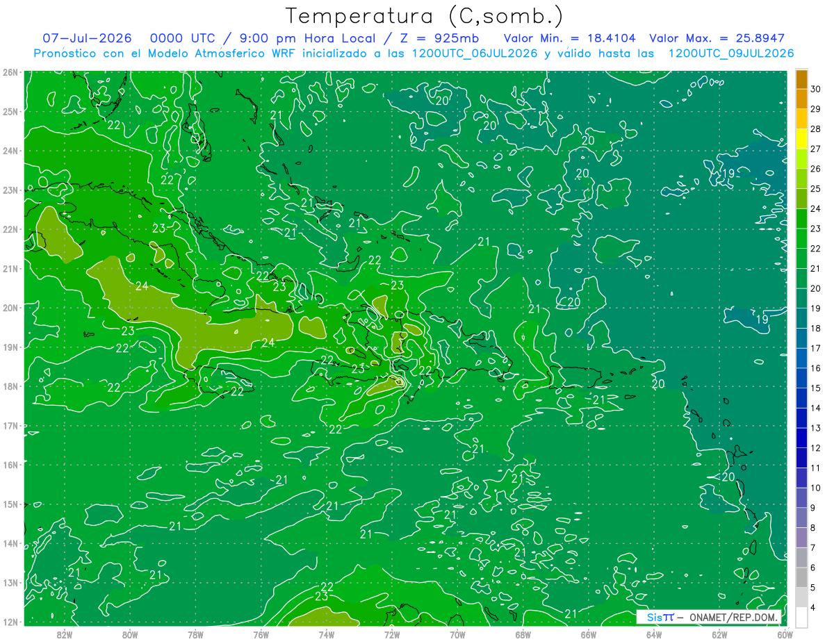Select the pressure level 'Z = 925mb'
The width and height of the screenshot is (834, 644).
(441, 38)
